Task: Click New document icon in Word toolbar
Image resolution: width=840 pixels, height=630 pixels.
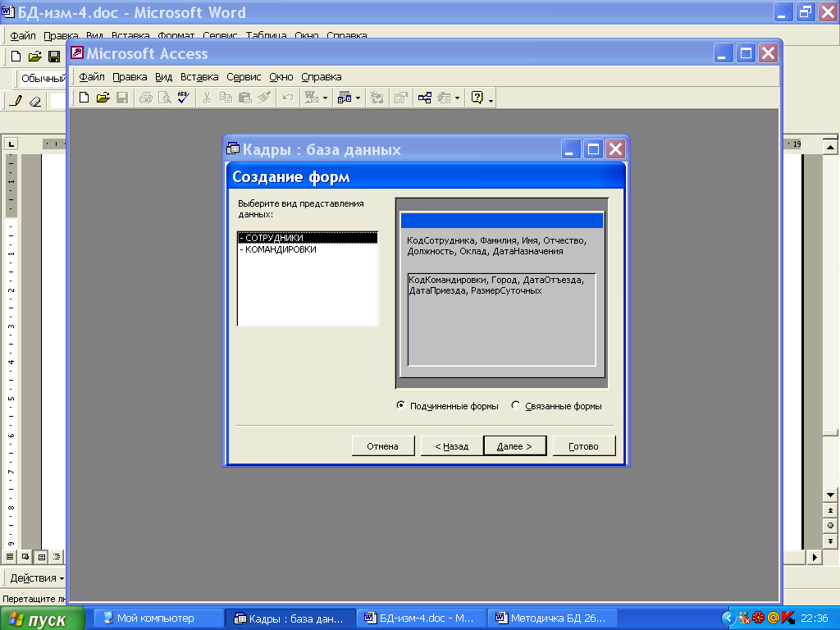Action: [x=16, y=57]
